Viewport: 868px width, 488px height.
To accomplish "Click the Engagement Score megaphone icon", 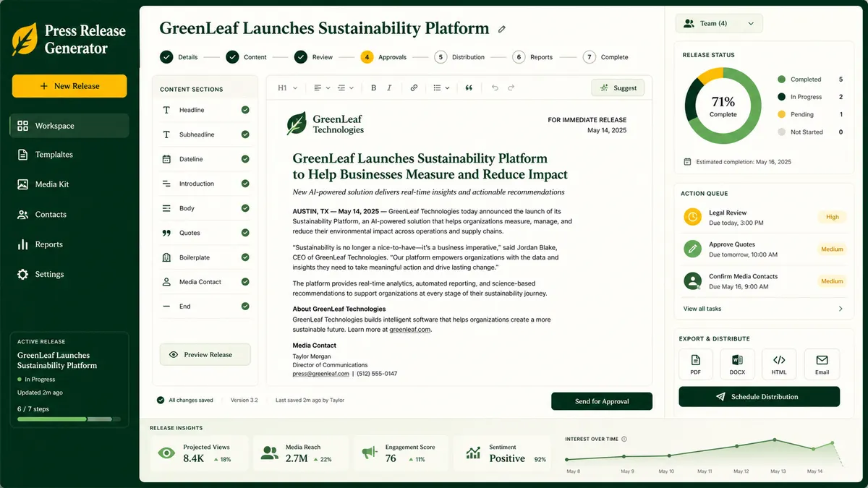I will 370,453.
